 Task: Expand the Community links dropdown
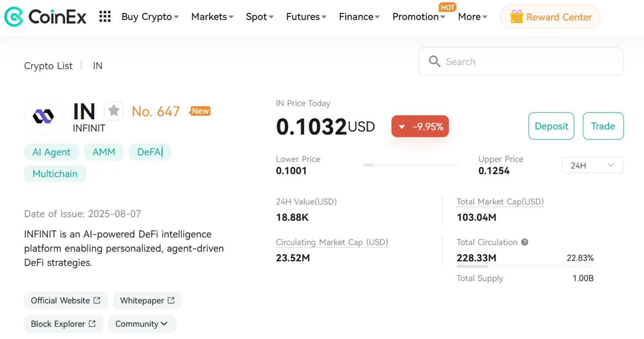pos(142,324)
